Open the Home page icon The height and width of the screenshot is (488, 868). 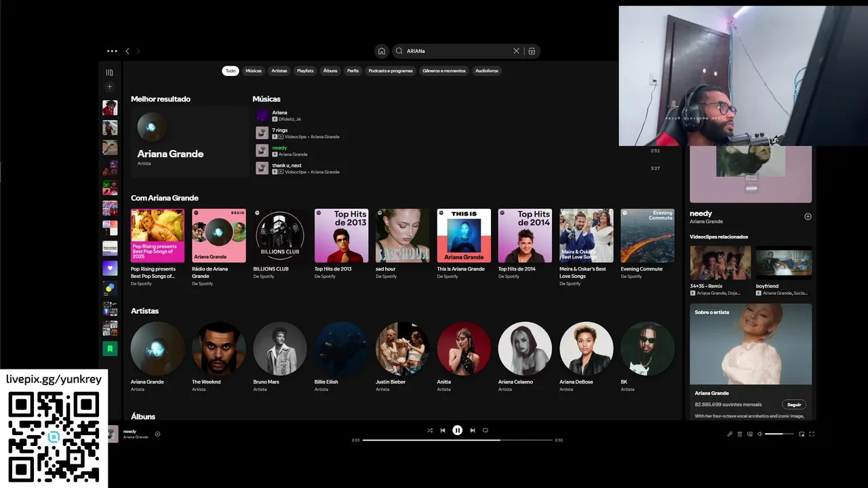pyautogui.click(x=382, y=51)
